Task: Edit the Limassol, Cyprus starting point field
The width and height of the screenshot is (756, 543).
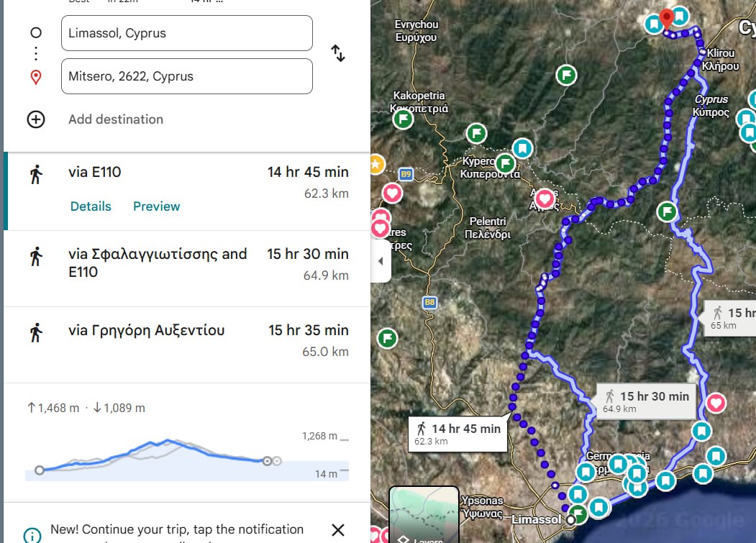Action: coord(187,33)
